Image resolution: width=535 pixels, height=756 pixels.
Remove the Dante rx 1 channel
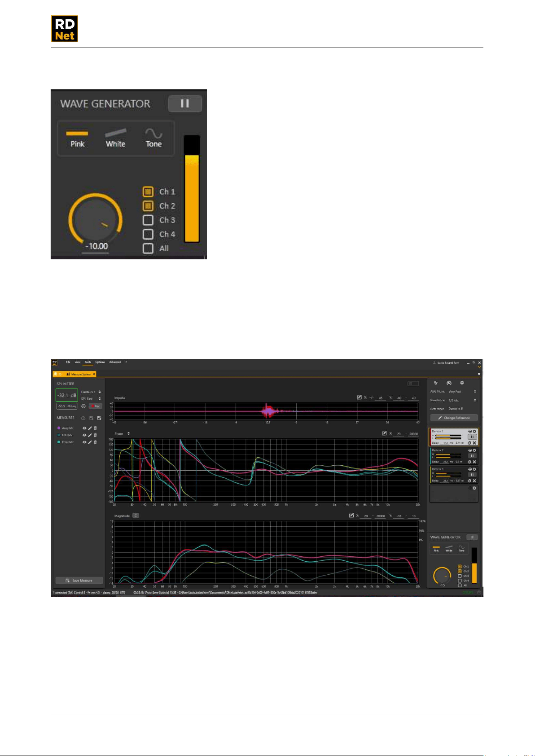(x=474, y=443)
